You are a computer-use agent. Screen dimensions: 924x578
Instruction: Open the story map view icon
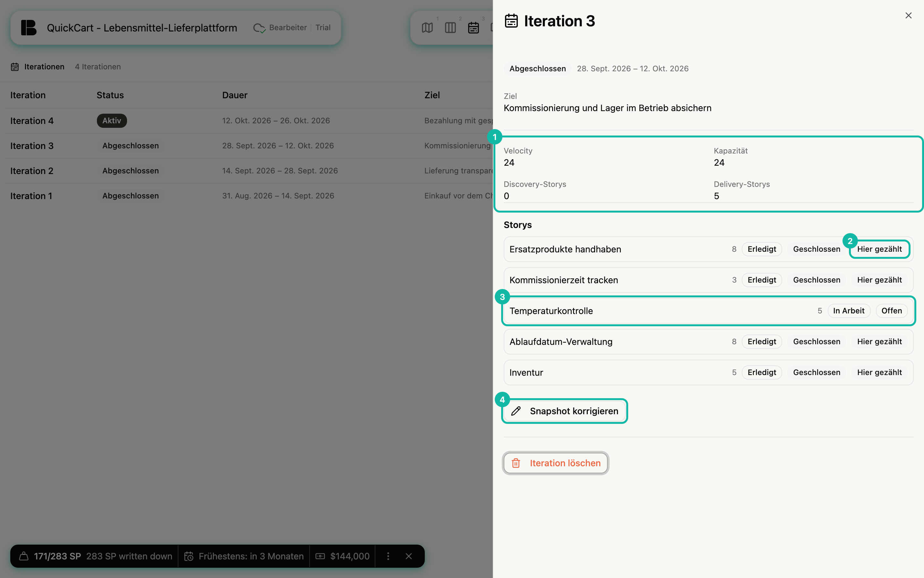click(x=427, y=28)
